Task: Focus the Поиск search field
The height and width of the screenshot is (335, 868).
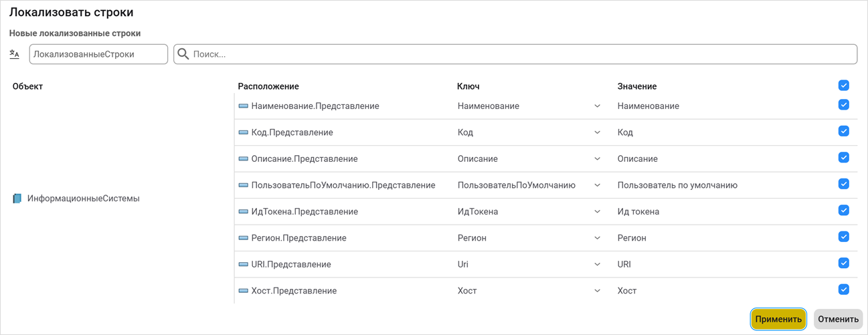Action: click(522, 54)
